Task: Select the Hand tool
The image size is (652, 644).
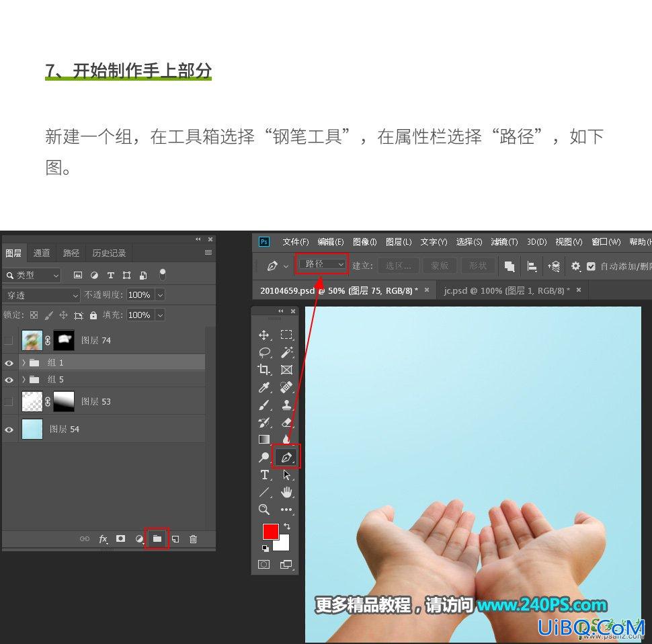Action: (x=286, y=493)
